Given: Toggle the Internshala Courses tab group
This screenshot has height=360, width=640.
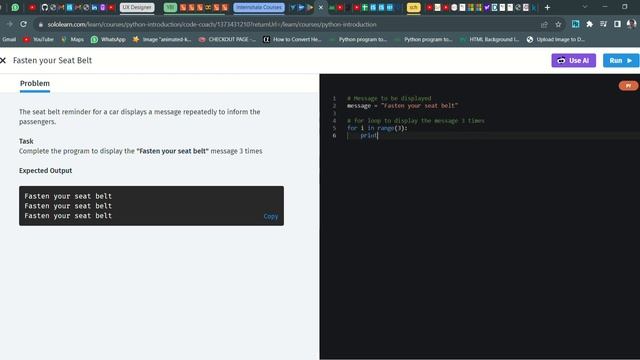Looking at the screenshot, I should (259, 7).
